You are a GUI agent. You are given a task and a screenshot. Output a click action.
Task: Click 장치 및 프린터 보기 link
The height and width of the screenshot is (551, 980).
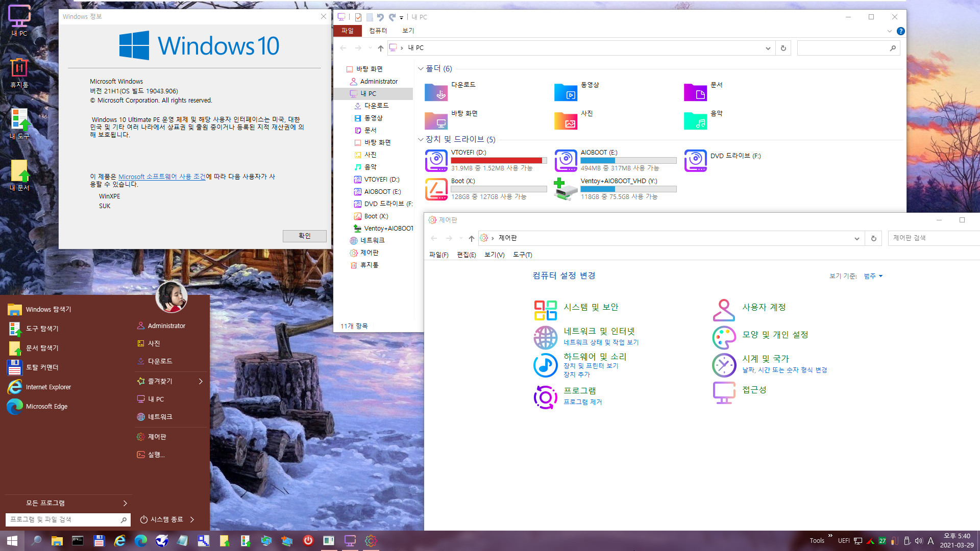(x=591, y=366)
